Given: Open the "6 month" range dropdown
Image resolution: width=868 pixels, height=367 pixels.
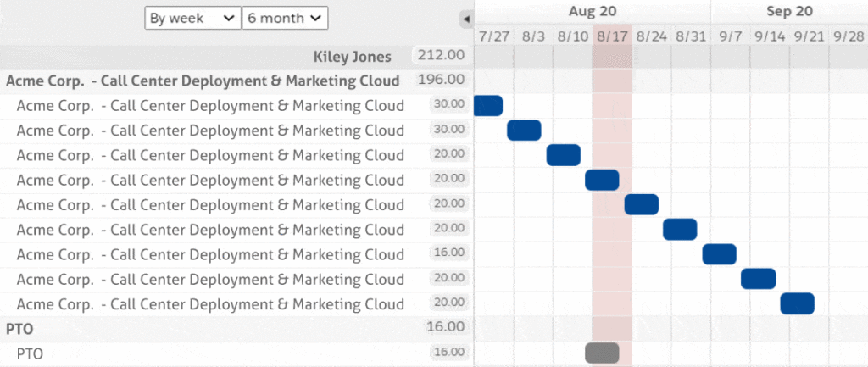Looking at the screenshot, I should 285,18.
